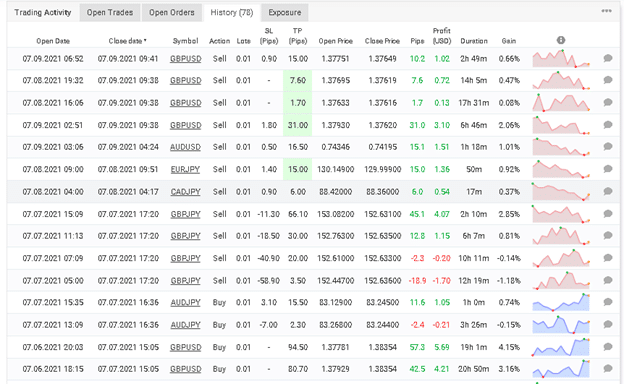The height and width of the screenshot is (384, 624).
Task: View blue mini chart for GBPUSD 07.06.2021 18:15 trade
Action: (561, 368)
